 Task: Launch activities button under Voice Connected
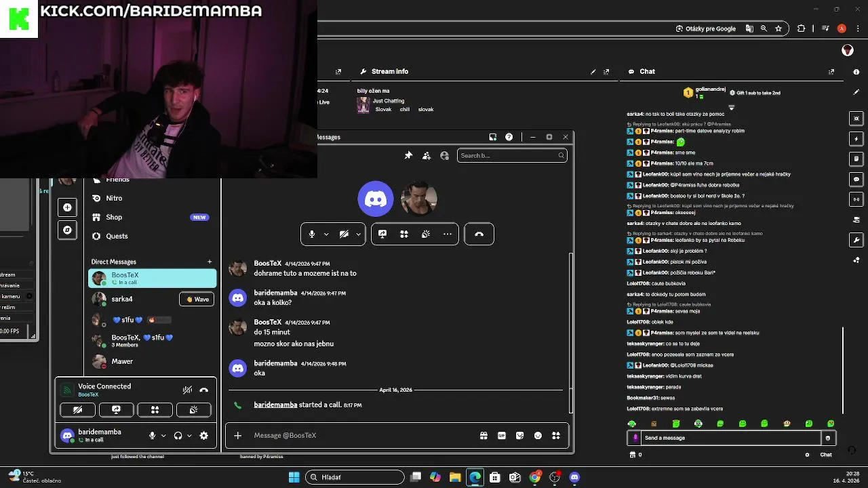pyautogui.click(x=155, y=409)
